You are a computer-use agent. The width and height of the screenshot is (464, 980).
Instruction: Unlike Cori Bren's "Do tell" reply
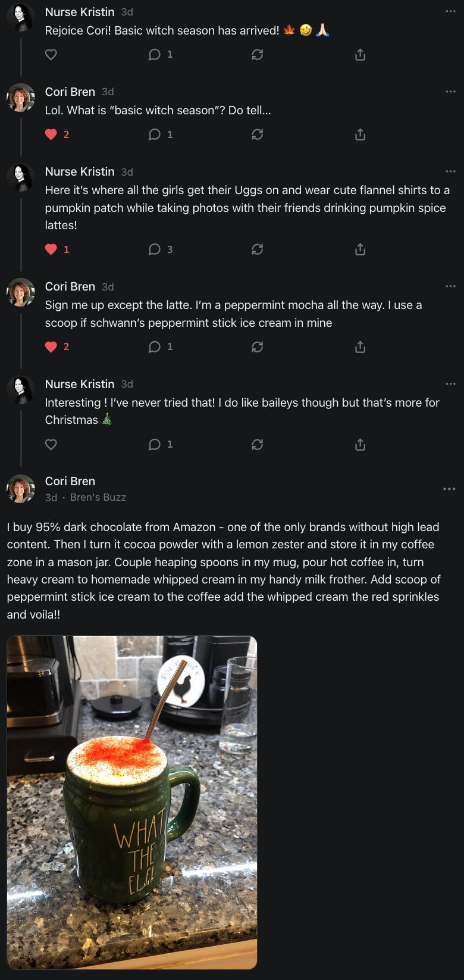coord(51,135)
